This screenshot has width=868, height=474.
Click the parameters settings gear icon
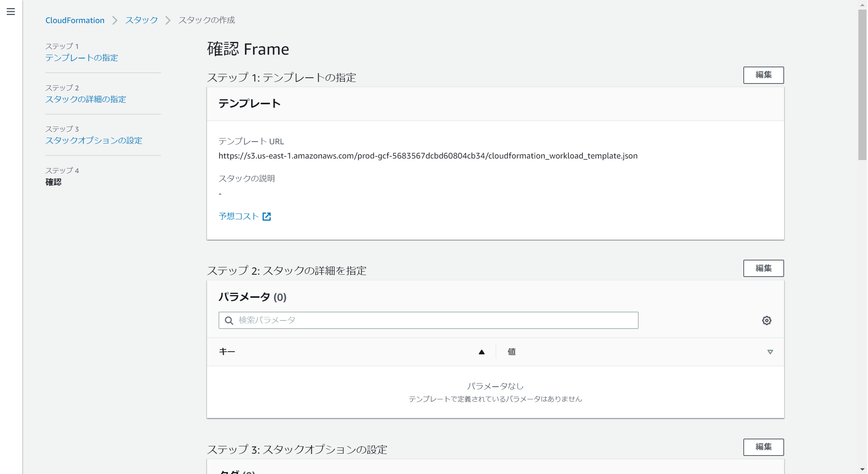tap(766, 320)
